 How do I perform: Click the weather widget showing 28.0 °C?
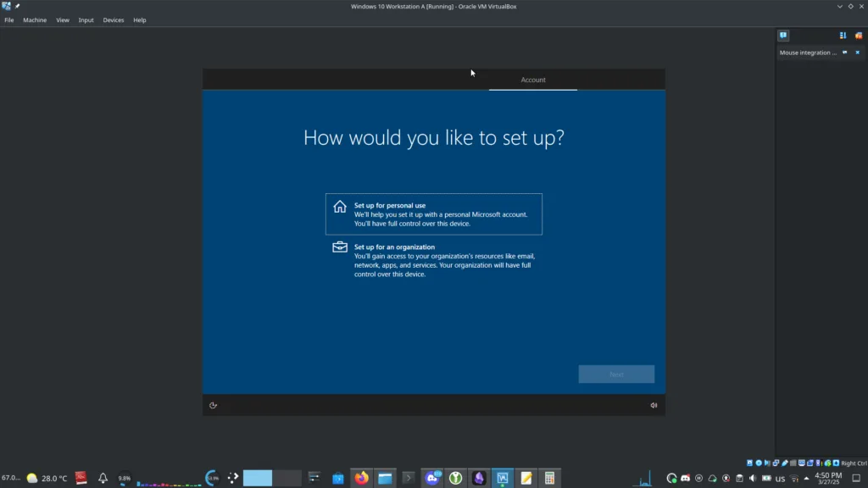[x=47, y=478]
